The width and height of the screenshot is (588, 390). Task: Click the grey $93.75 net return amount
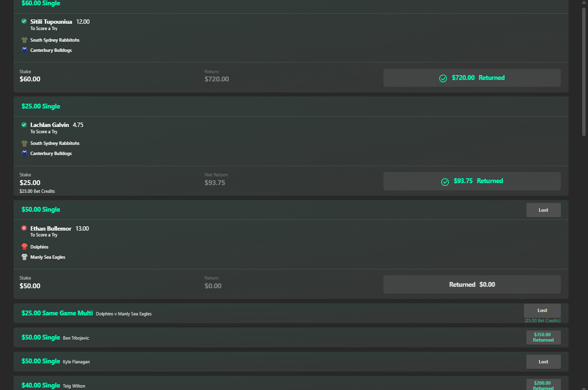[215, 183]
